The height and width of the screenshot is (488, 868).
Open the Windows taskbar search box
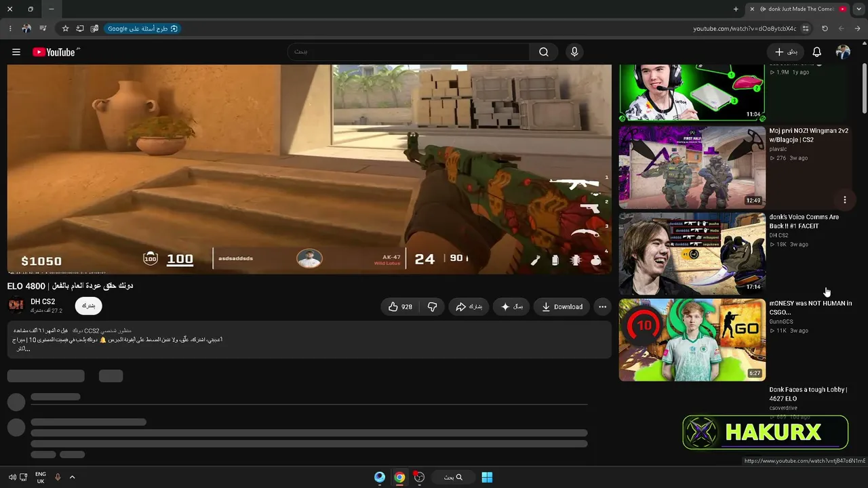click(453, 477)
